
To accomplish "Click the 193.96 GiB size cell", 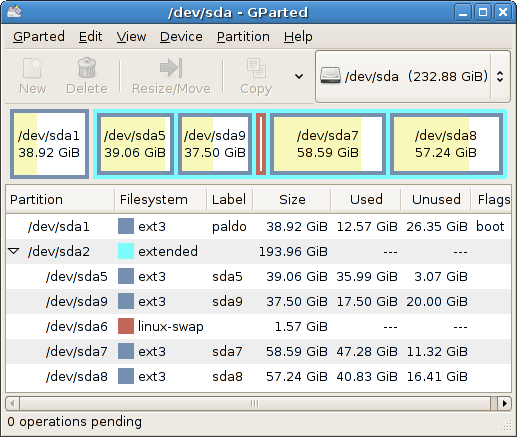I will 293,252.
